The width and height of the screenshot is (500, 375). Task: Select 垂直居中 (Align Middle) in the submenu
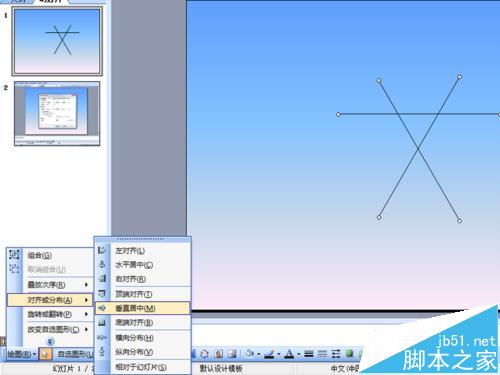(143, 308)
